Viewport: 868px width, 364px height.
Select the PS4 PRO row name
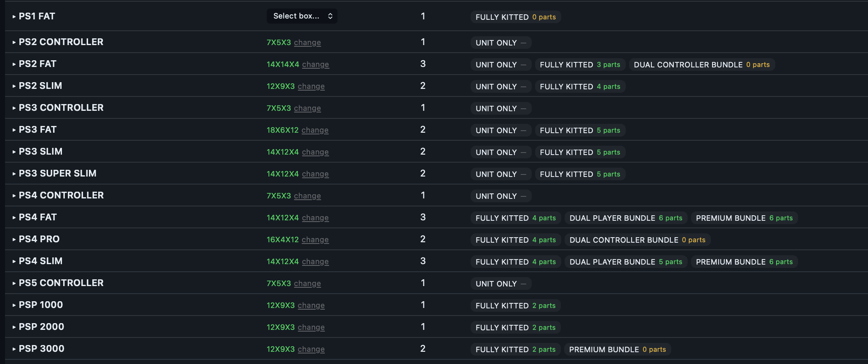tap(39, 239)
